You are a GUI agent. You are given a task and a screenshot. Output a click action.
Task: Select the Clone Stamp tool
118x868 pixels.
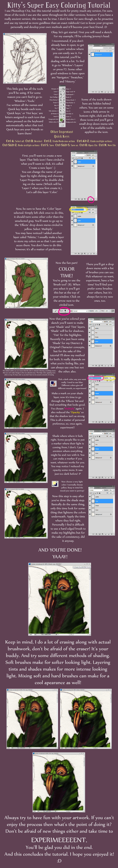(61, 100)
